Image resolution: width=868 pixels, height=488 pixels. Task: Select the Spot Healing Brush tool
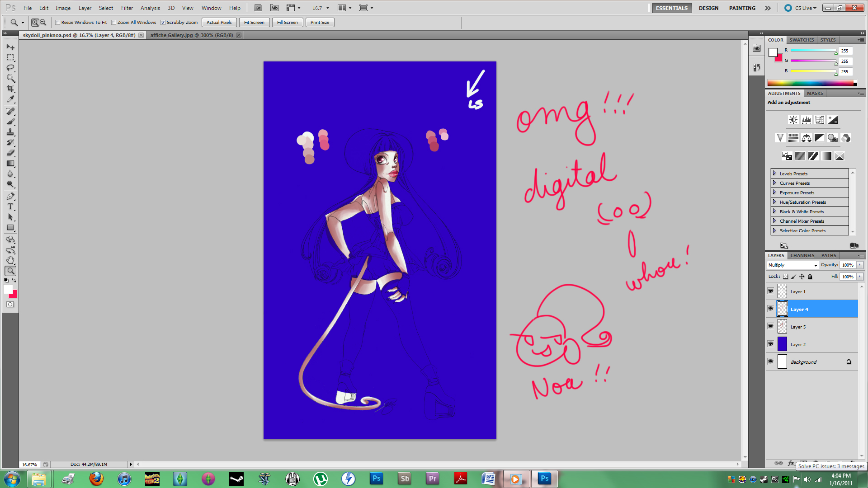[10, 111]
